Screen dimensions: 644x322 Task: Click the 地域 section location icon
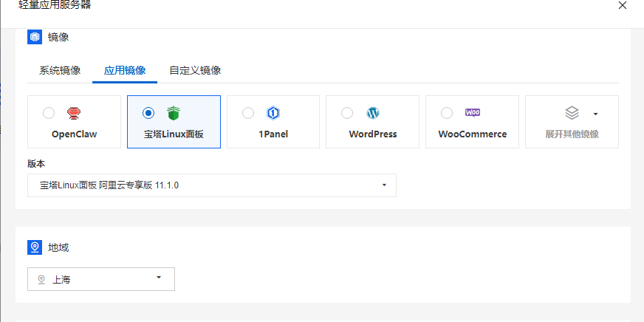[35, 247]
